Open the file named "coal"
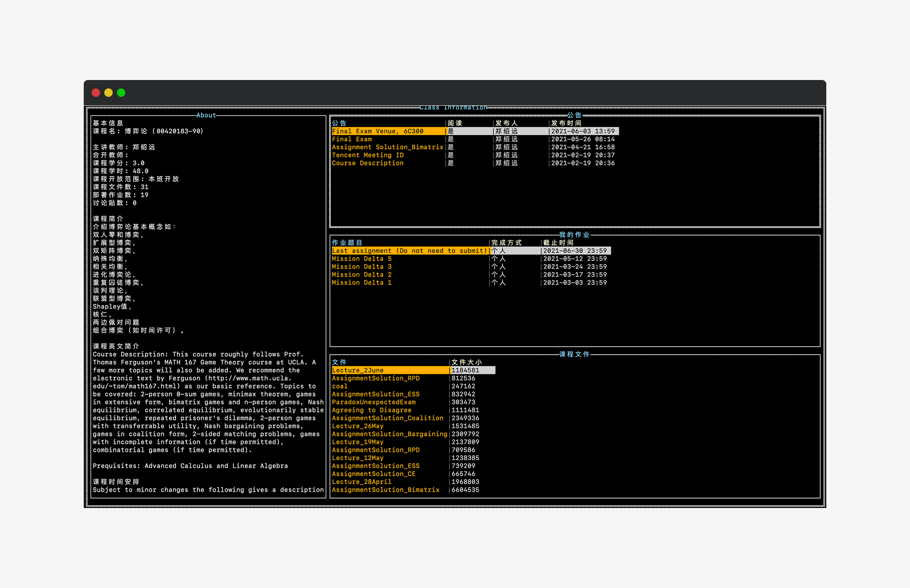The width and height of the screenshot is (910, 588). [x=340, y=386]
